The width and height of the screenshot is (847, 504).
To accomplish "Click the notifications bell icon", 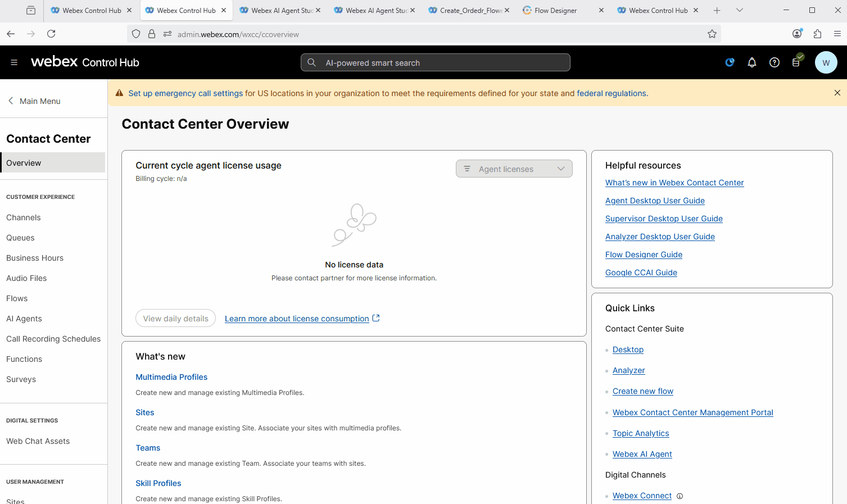I will click(x=751, y=62).
